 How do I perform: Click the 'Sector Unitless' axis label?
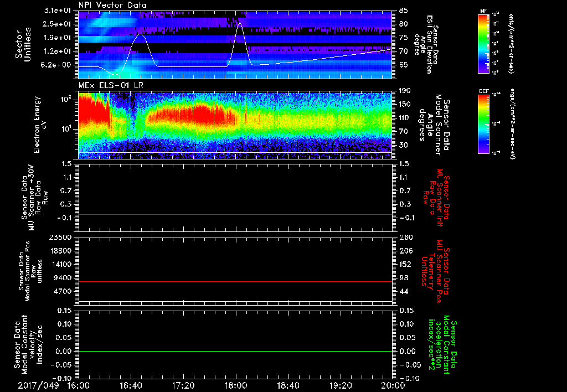23,44
